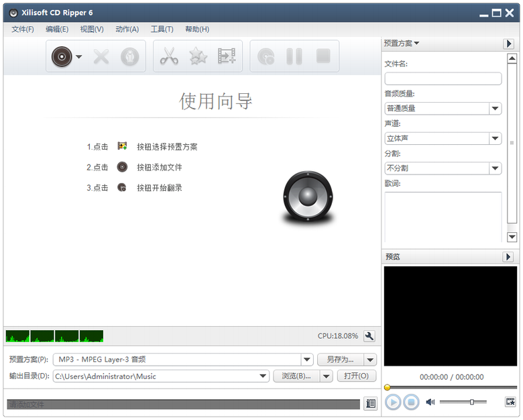Open the 编辑(E) menu
Viewport: 523px width, 420px height.
coord(57,30)
